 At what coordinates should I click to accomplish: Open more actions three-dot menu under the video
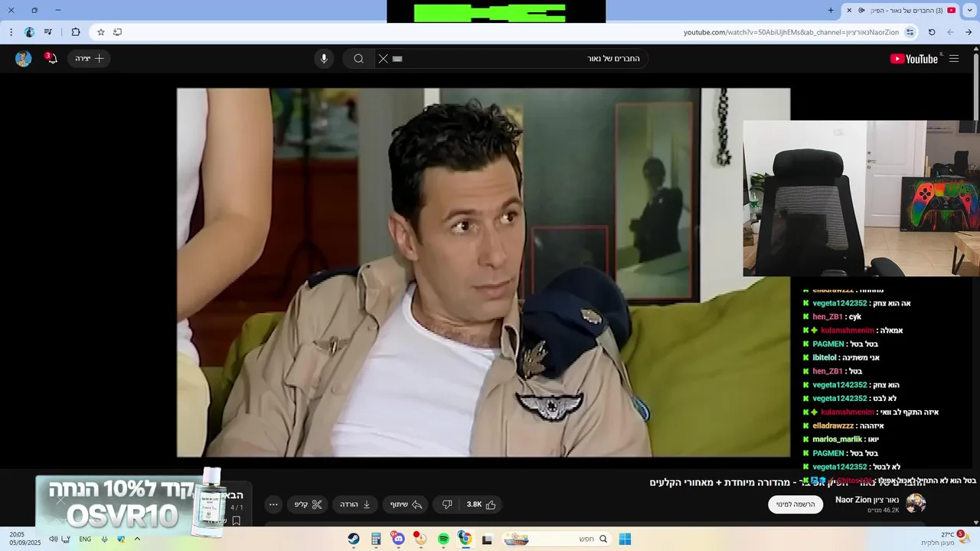(273, 504)
